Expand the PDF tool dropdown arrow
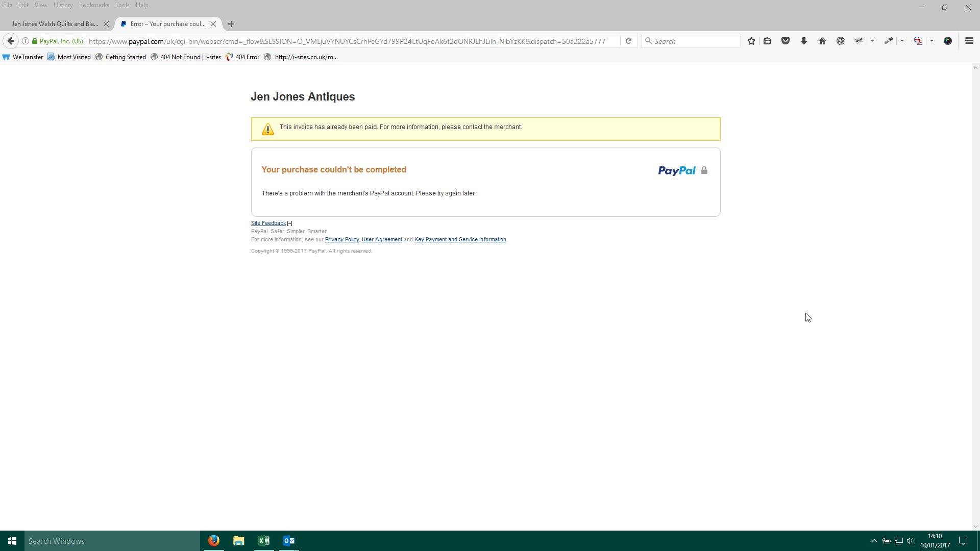980x551 pixels. 932,41
